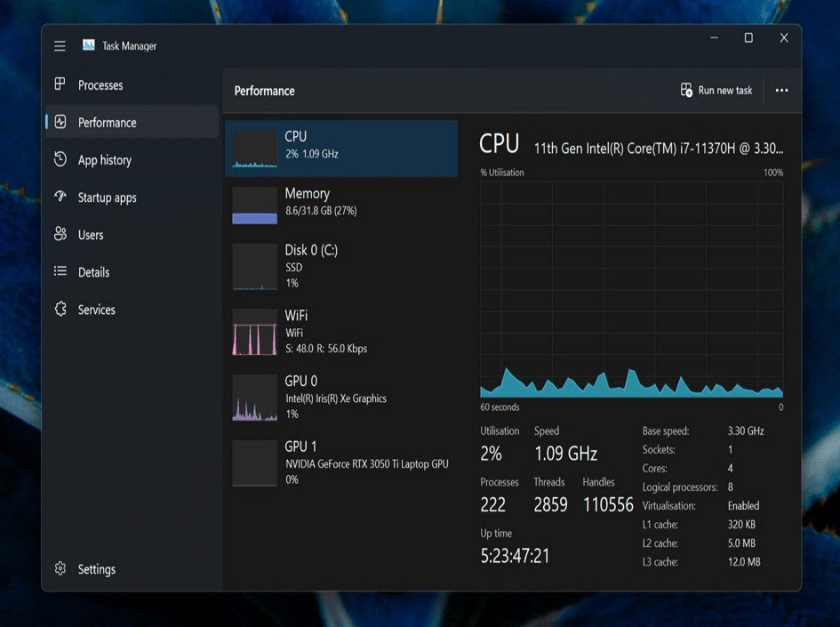
Task: Click the Details list icon
Action: (x=60, y=271)
